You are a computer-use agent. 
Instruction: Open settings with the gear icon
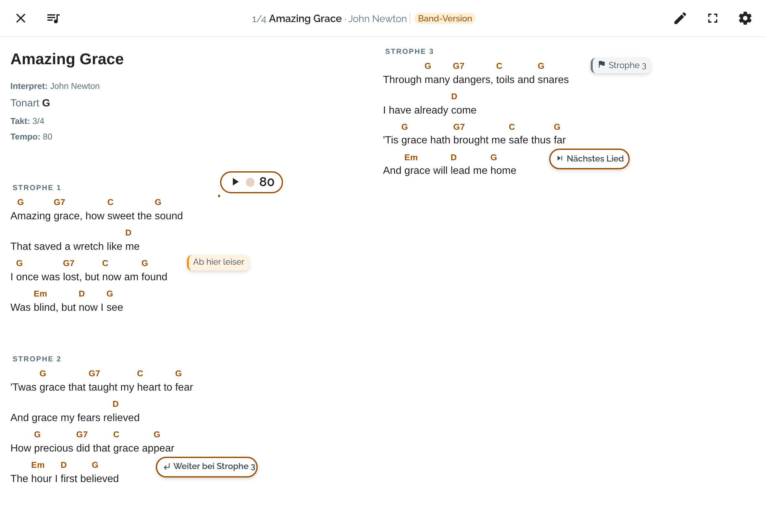[745, 18]
